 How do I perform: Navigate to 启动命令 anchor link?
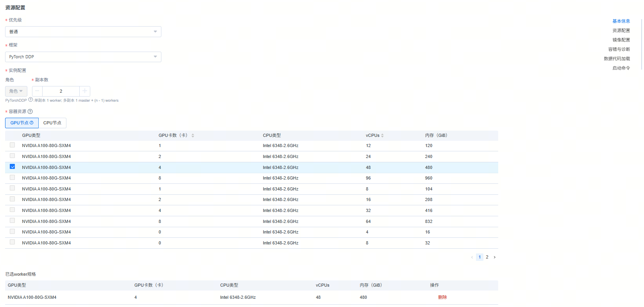(621, 68)
